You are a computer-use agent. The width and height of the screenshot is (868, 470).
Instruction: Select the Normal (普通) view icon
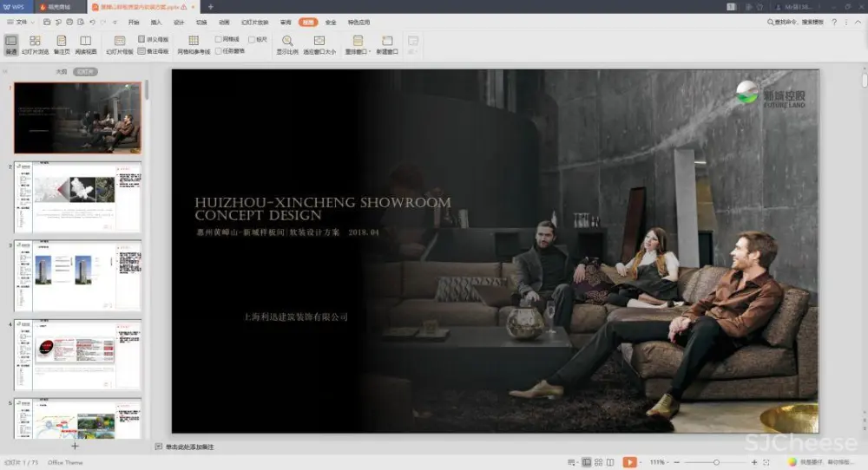(11, 43)
